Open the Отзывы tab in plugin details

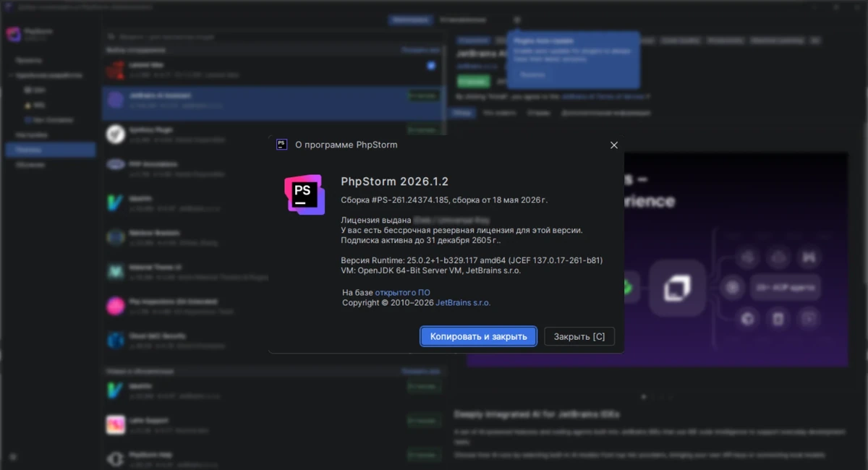pyautogui.click(x=538, y=113)
